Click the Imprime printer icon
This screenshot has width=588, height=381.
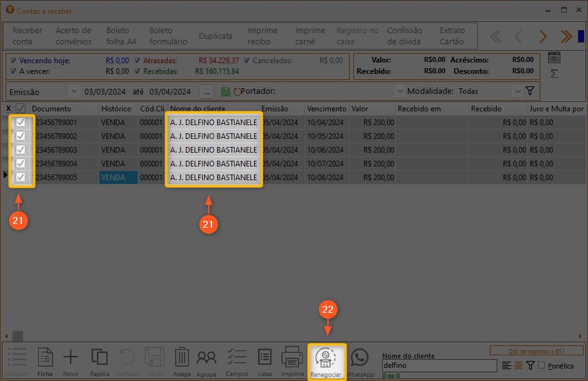click(292, 361)
